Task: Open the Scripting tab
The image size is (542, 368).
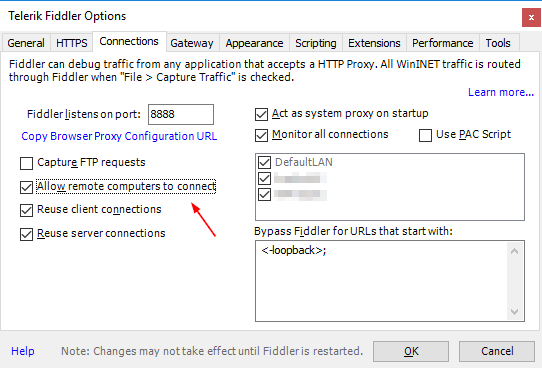Action: coord(316,43)
